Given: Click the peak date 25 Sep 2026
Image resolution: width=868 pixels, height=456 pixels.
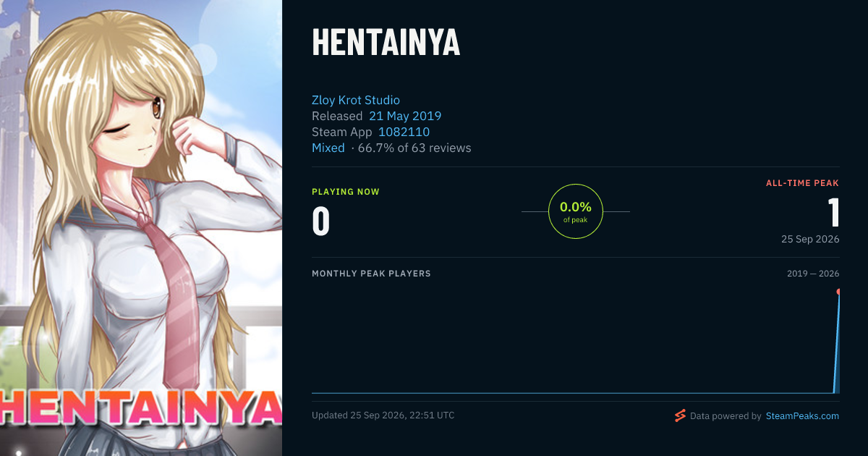Looking at the screenshot, I should 810,239.
